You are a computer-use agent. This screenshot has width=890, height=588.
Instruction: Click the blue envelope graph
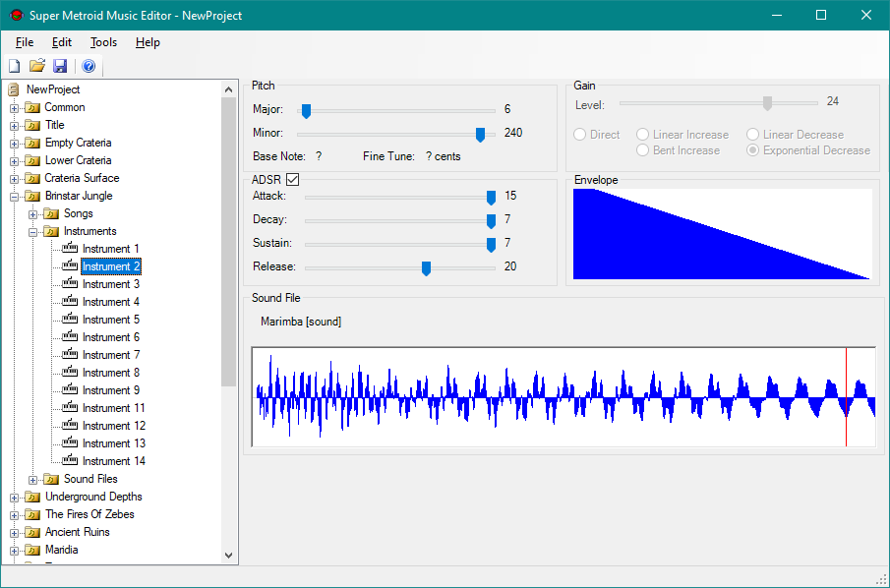point(723,234)
